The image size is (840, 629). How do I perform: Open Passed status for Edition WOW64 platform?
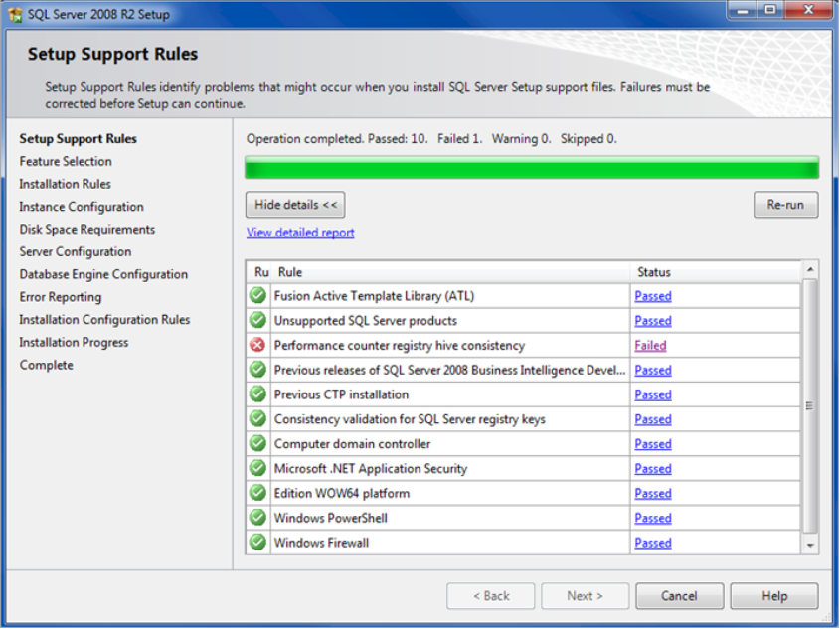tap(653, 493)
